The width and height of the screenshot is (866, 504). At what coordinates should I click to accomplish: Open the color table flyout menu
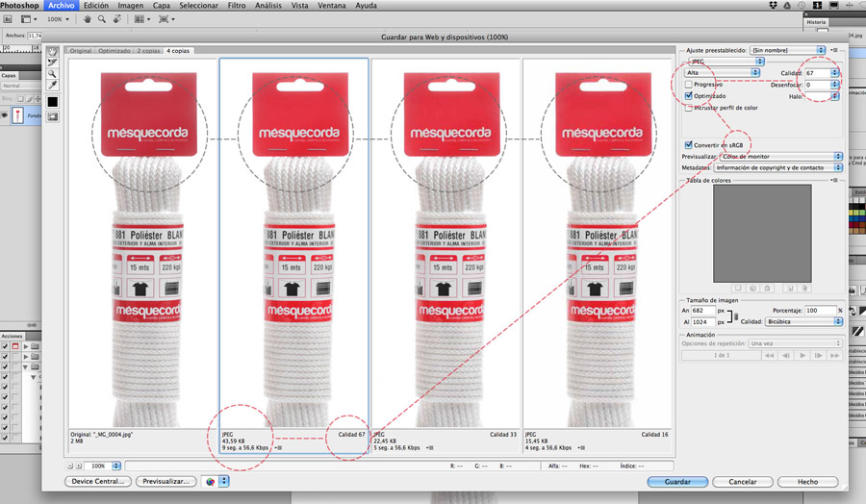tap(834, 180)
